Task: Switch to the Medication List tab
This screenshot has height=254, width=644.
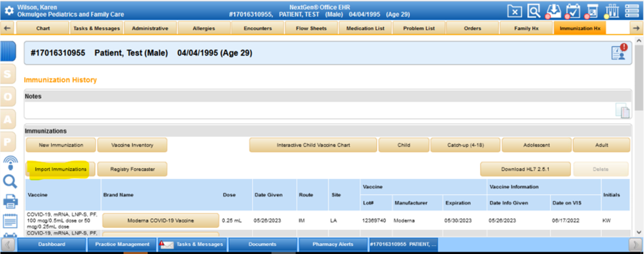Action: (x=365, y=28)
